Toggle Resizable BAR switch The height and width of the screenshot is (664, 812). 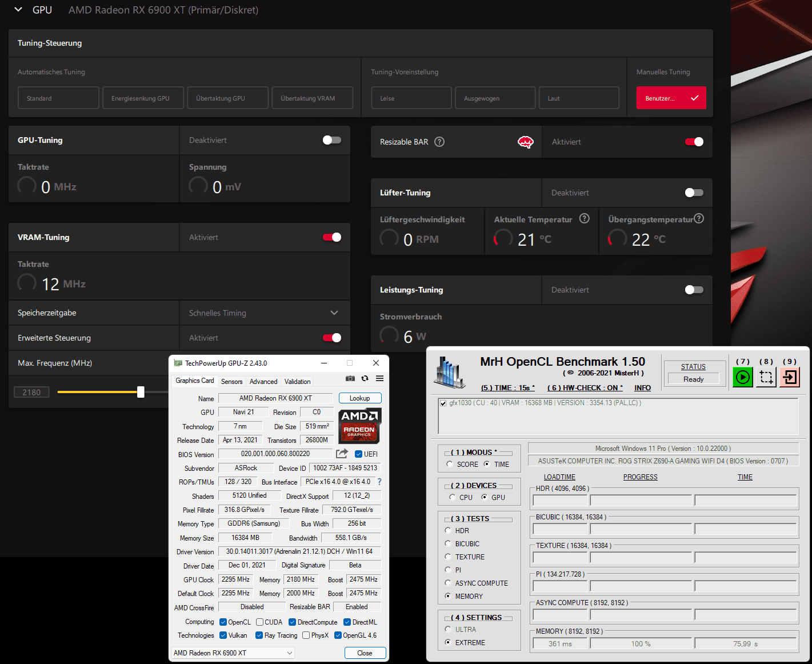click(x=694, y=142)
